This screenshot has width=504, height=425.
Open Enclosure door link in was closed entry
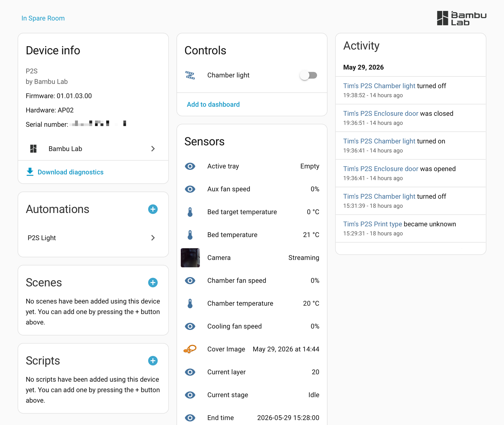click(381, 114)
